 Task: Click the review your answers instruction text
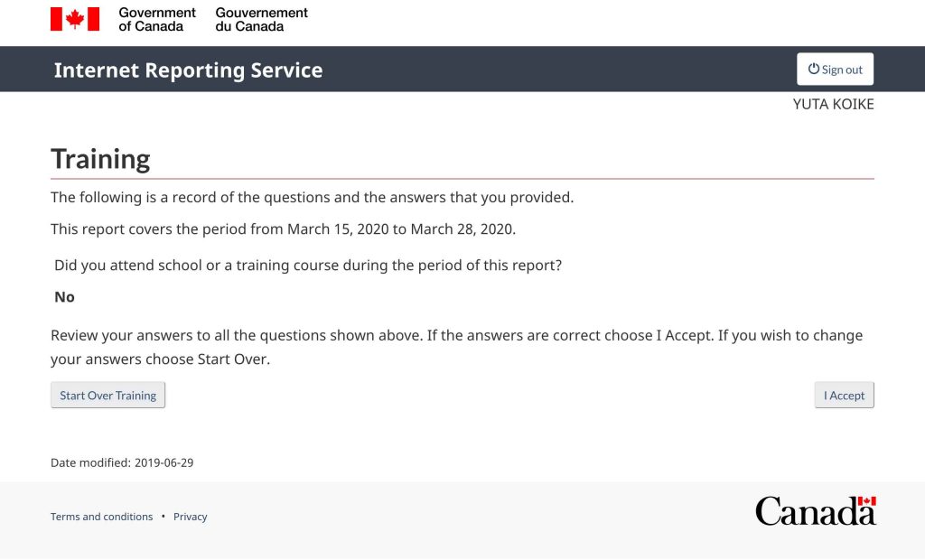(x=456, y=347)
